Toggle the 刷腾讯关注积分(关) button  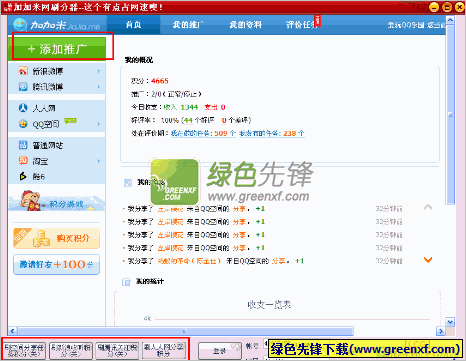(117, 350)
